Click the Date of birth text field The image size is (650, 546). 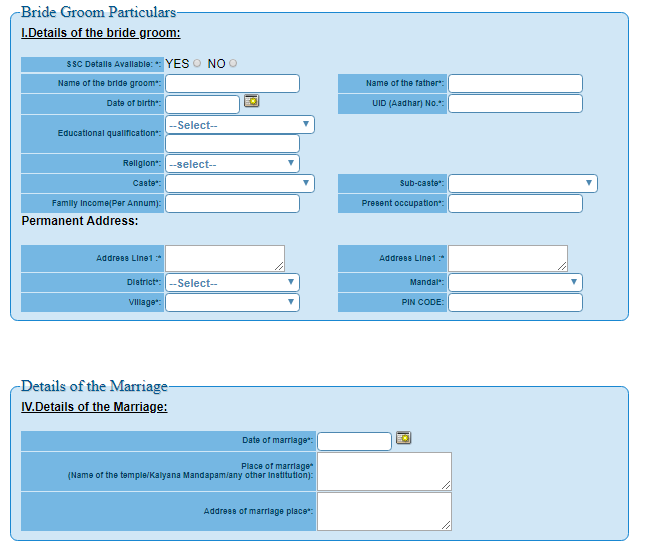point(202,104)
